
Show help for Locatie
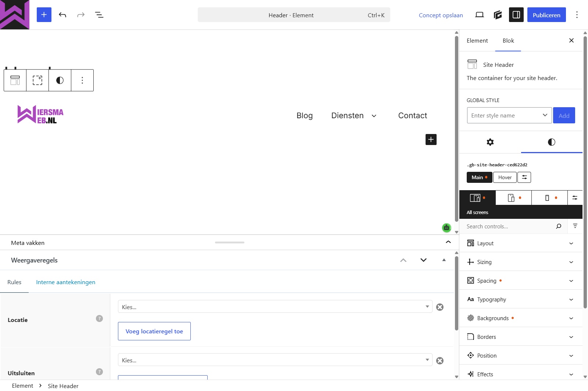pyautogui.click(x=99, y=318)
